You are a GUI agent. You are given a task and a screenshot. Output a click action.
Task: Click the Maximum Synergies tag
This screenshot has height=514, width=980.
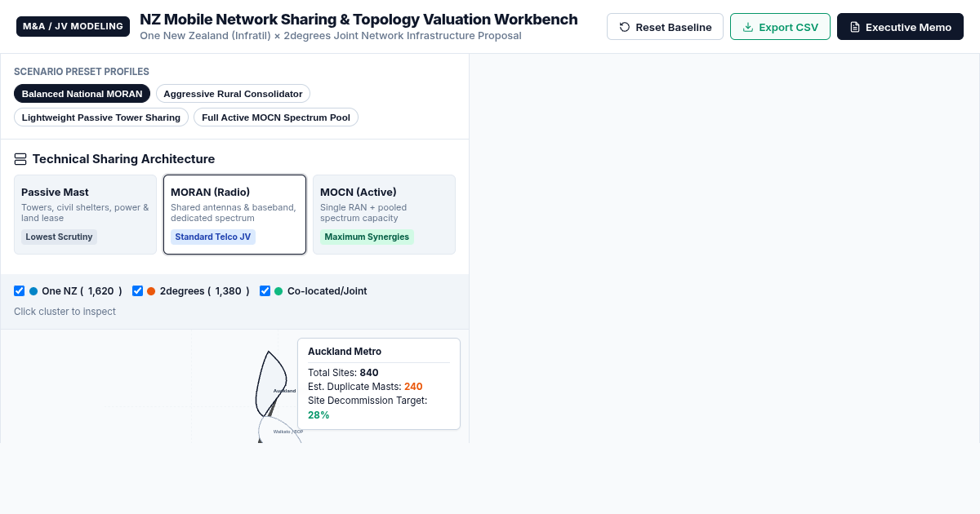[367, 237]
